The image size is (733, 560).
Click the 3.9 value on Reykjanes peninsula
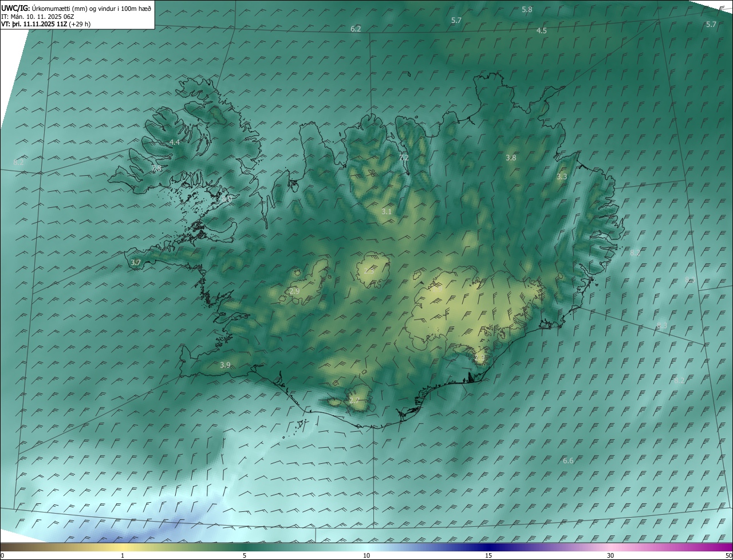point(225,365)
